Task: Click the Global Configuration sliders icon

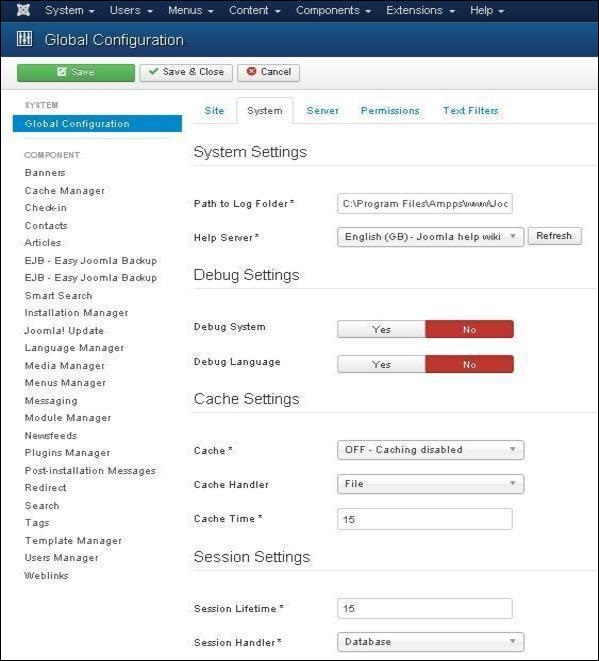Action: [x=24, y=39]
